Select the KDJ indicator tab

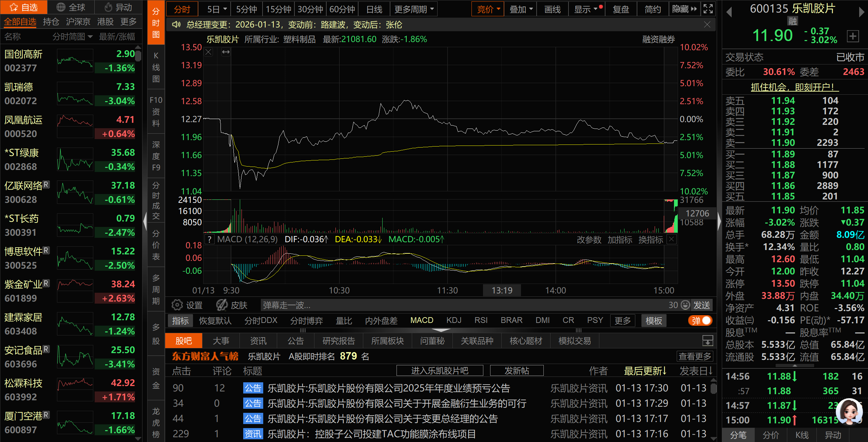(x=454, y=321)
